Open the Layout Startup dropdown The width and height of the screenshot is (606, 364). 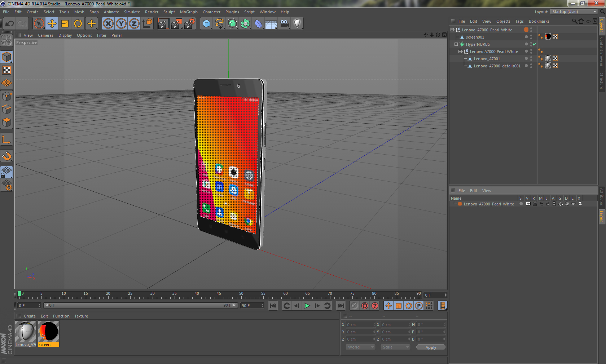pyautogui.click(x=574, y=12)
